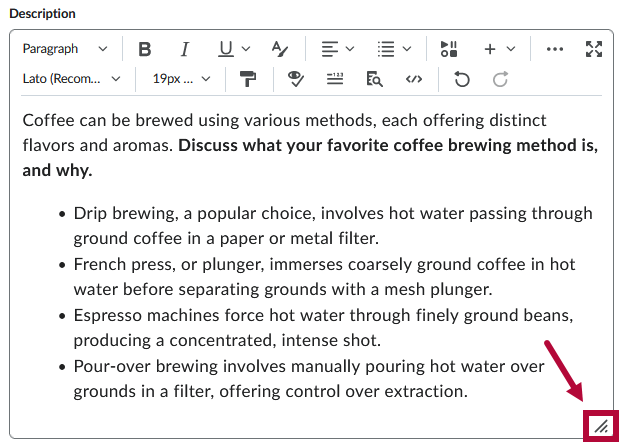Undo the last edit
This screenshot has width=619, height=446.
pos(461,79)
